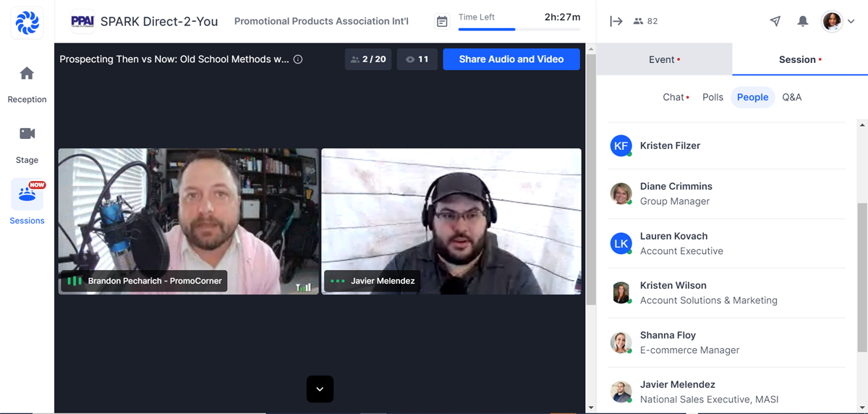Open the profile avatar dropdown menu
Viewport: 868px width, 414px height.
click(839, 22)
